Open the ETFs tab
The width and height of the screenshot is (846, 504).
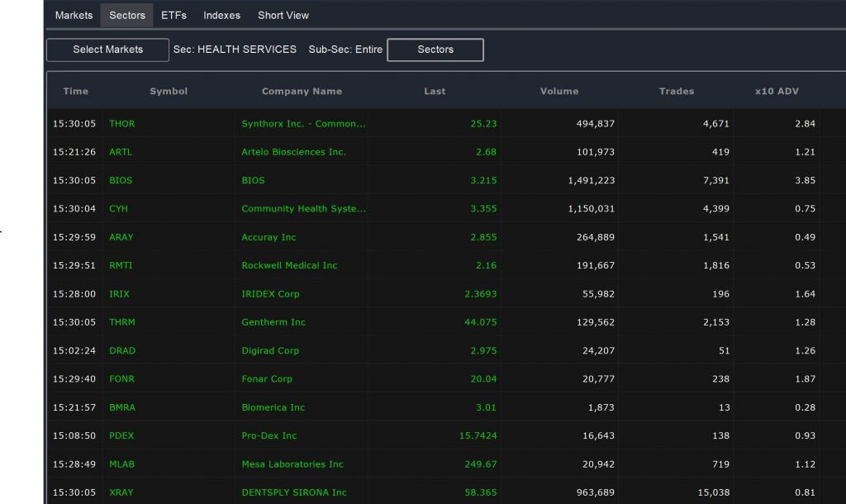coord(173,15)
